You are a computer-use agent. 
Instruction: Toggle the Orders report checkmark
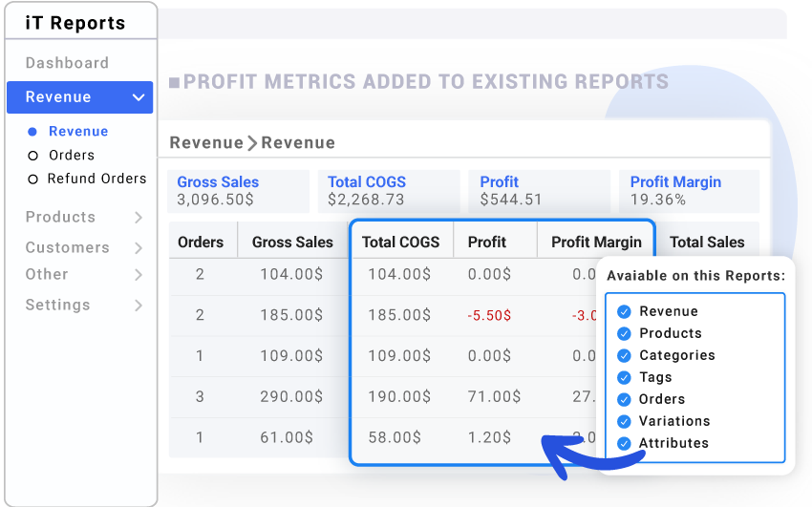(x=624, y=400)
